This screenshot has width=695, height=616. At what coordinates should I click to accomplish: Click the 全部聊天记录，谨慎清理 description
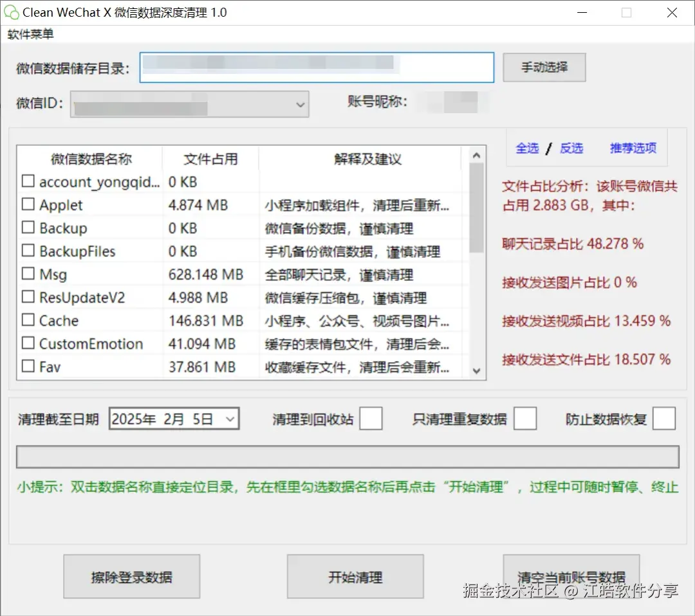click(339, 275)
